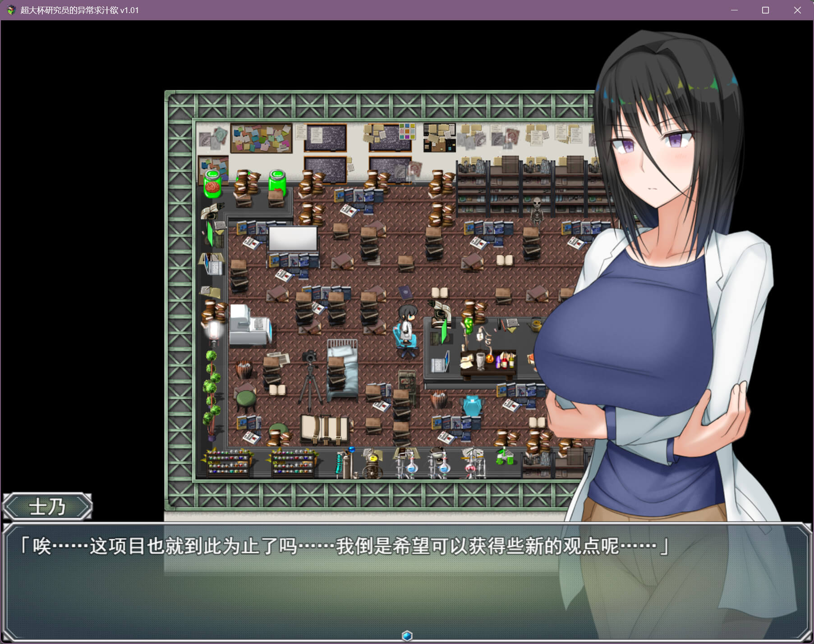This screenshot has height=644, width=814.
Task: Click the green jar containing the brain
Action: pos(212,184)
